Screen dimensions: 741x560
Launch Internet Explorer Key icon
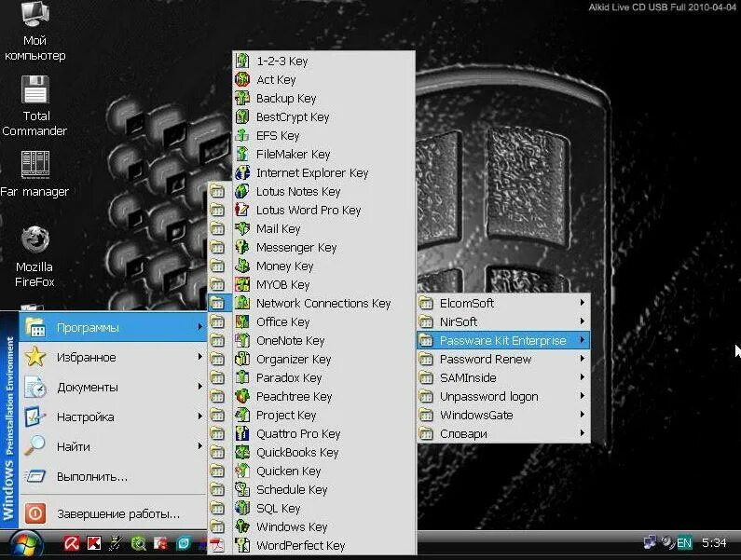point(242,172)
